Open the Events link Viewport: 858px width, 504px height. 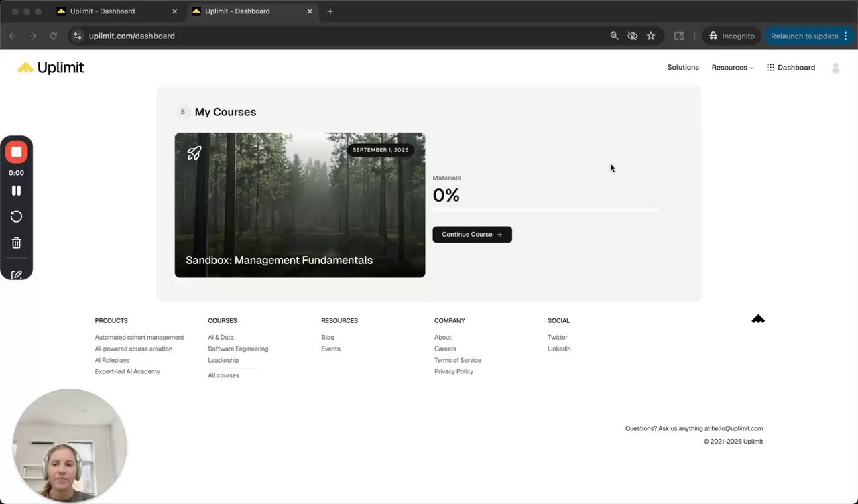[330, 349]
